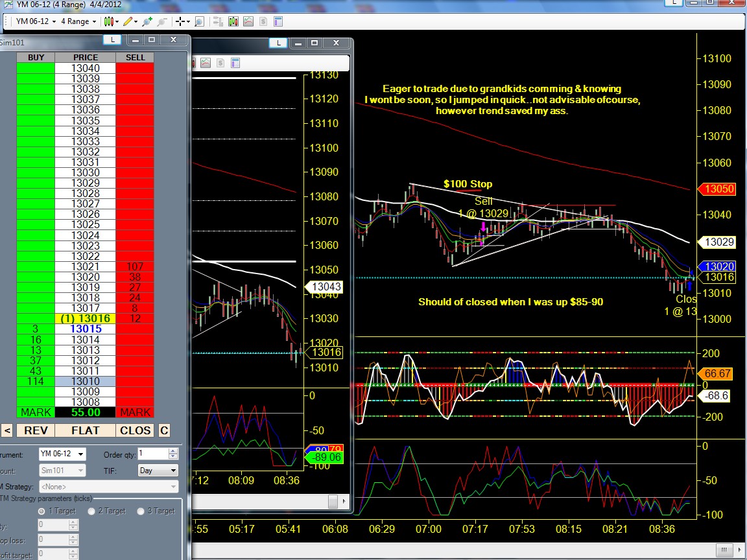Screen dimensions: 747x560
Task: Click the zoom in magnifier icon
Action: pyautogui.click(x=147, y=21)
